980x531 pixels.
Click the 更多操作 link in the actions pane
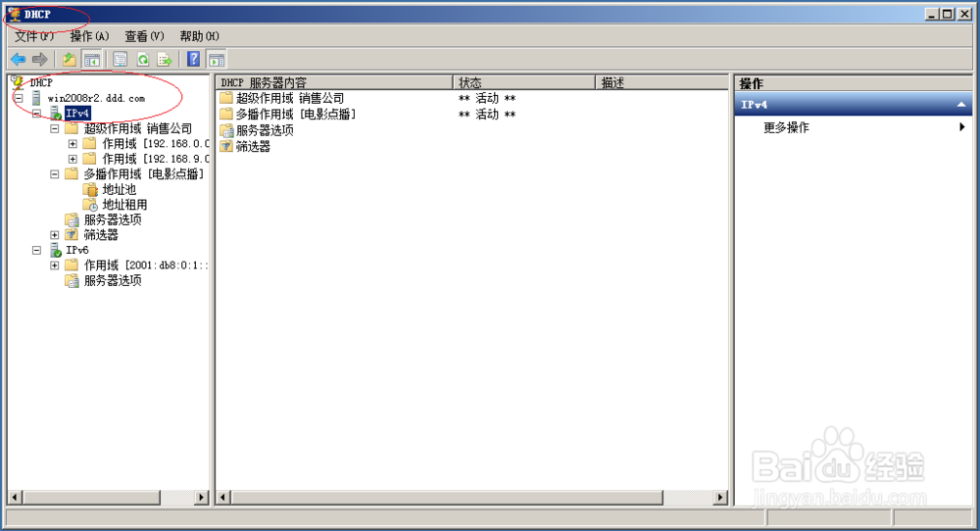coord(786,127)
